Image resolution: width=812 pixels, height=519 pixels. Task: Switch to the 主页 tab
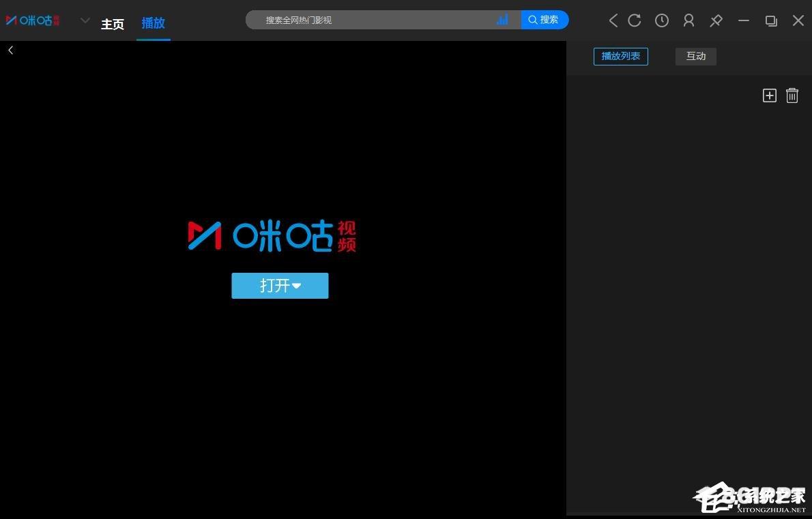(x=113, y=24)
